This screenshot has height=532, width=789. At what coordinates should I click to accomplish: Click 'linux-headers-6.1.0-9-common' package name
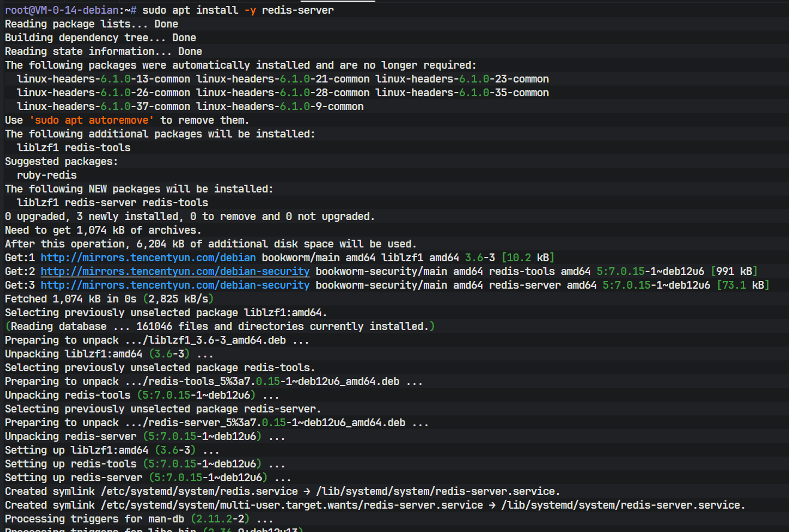point(280,106)
